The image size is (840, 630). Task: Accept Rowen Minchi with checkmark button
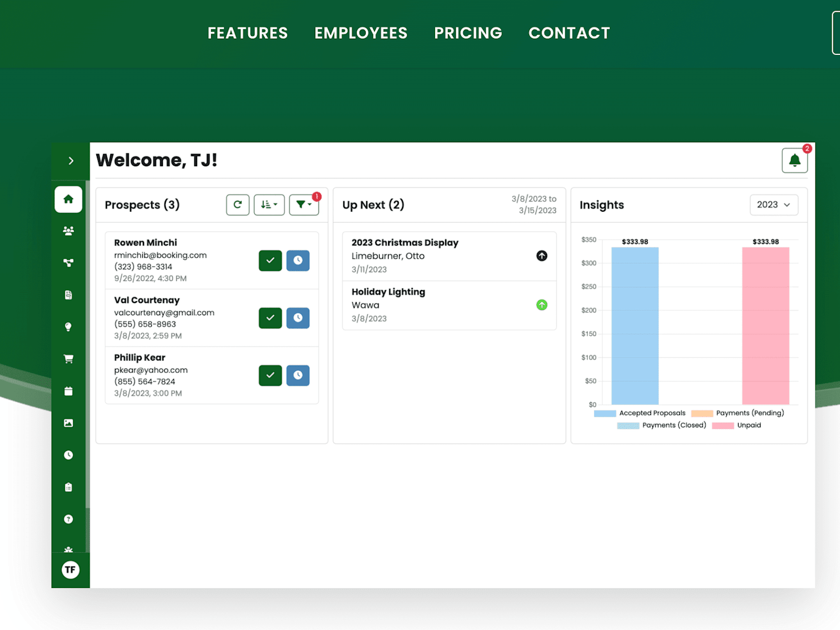pos(270,260)
